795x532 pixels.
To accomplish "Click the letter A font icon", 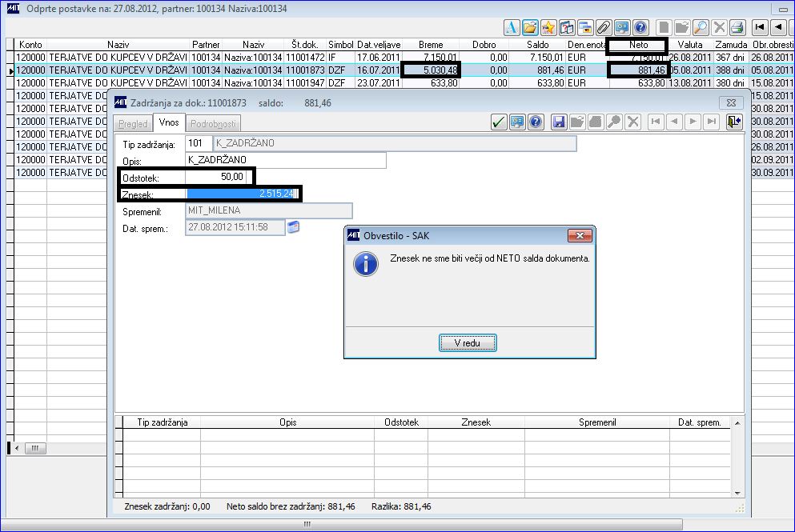I will point(511,27).
